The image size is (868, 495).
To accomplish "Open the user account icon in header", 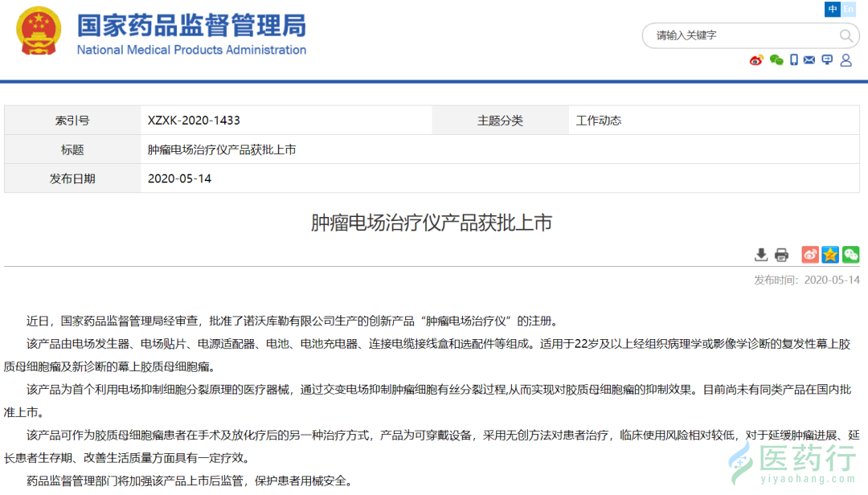I will tap(845, 59).
